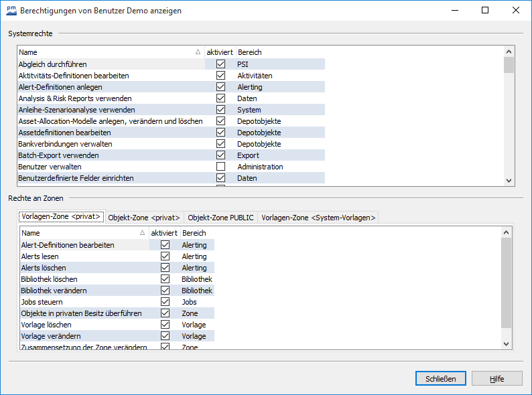Click the up arrow of Systemrechte scrollbar
The width and height of the screenshot is (532, 395).
tap(509, 52)
